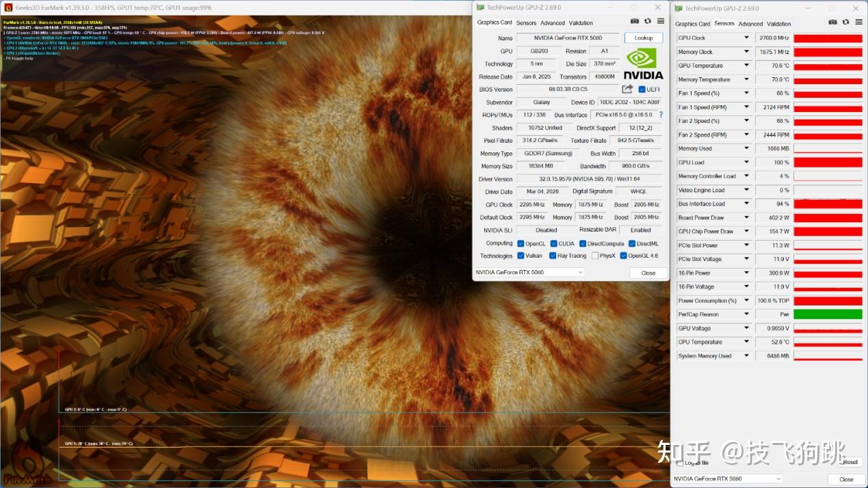This screenshot has width=868, height=488.
Task: Open hamburger menu in the Graphics Card window
Action: pyautogui.click(x=660, y=22)
